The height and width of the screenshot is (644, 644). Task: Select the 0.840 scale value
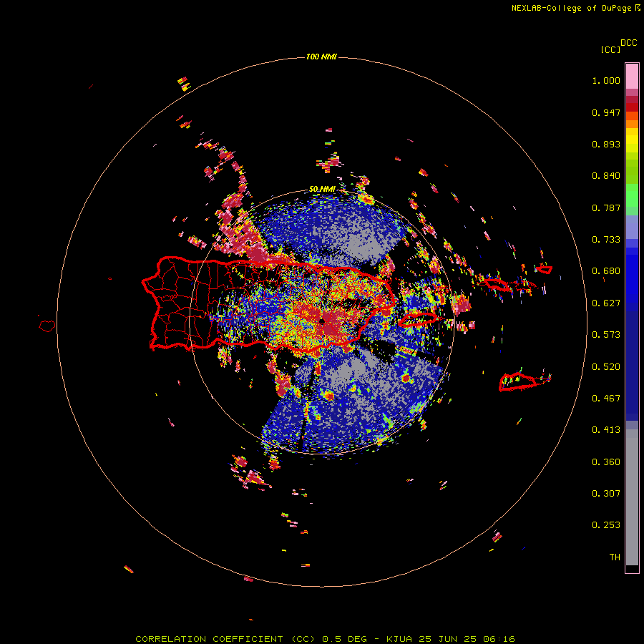[x=606, y=176]
